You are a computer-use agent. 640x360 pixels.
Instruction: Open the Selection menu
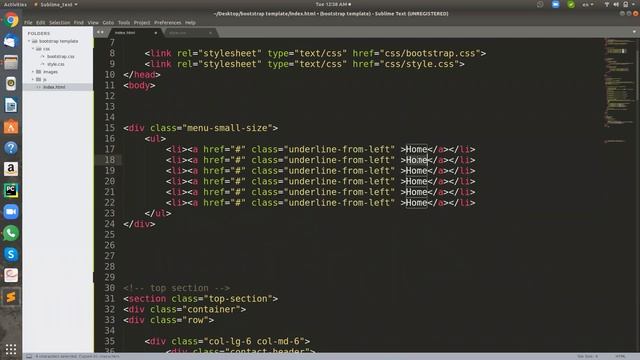pos(60,22)
